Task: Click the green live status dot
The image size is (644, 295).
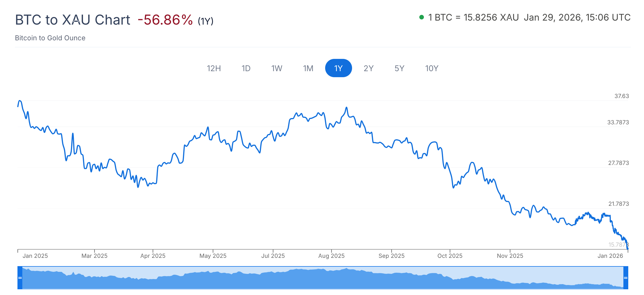Action: click(421, 17)
